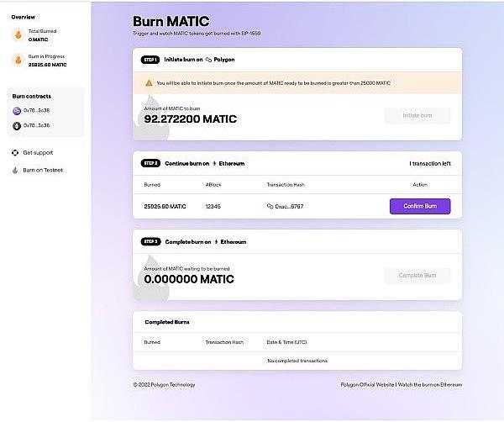Image resolution: width=504 pixels, height=422 pixels.
Task: Go to Burn on Testnet
Action: pos(42,170)
